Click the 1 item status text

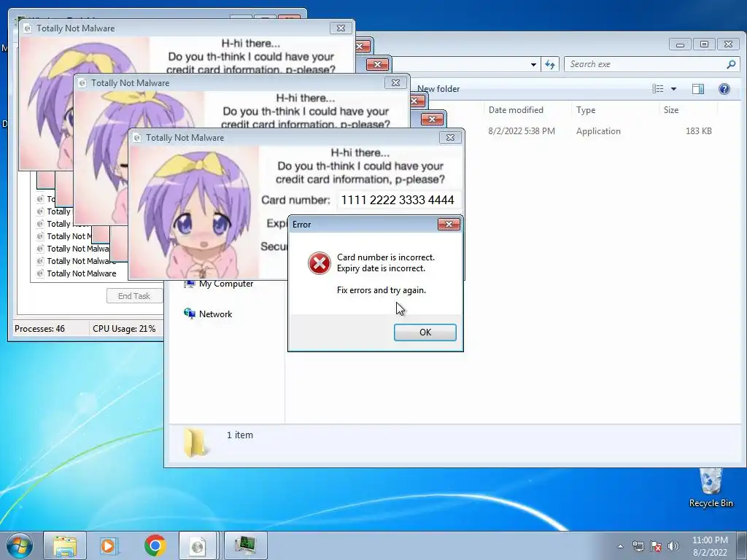pos(239,435)
